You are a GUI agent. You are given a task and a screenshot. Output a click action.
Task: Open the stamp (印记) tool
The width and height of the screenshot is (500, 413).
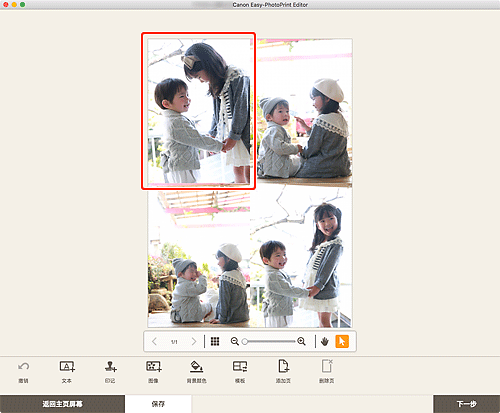pos(110,367)
